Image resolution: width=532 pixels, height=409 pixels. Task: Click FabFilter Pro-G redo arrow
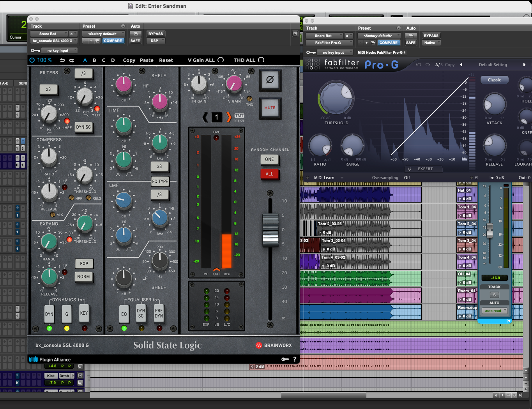(x=428, y=65)
